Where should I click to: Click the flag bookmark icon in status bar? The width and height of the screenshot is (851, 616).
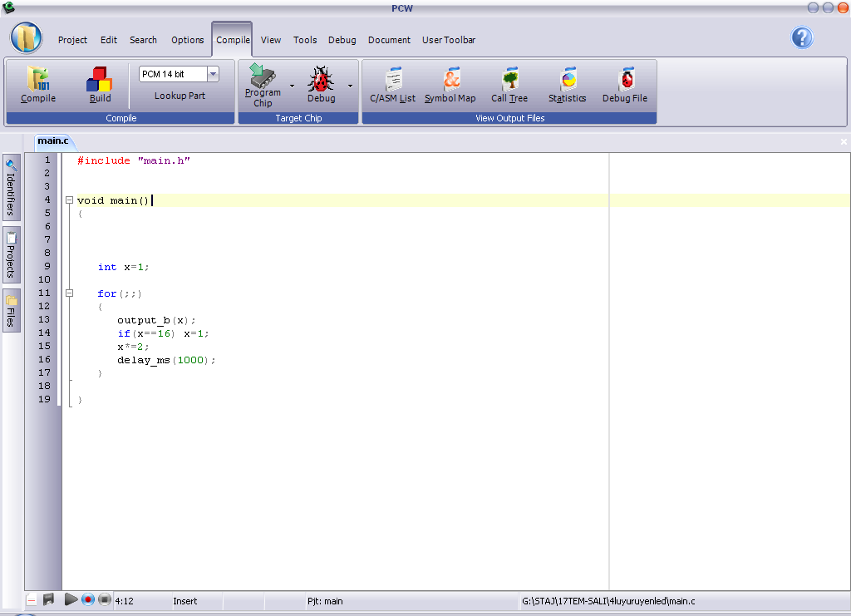(49, 599)
